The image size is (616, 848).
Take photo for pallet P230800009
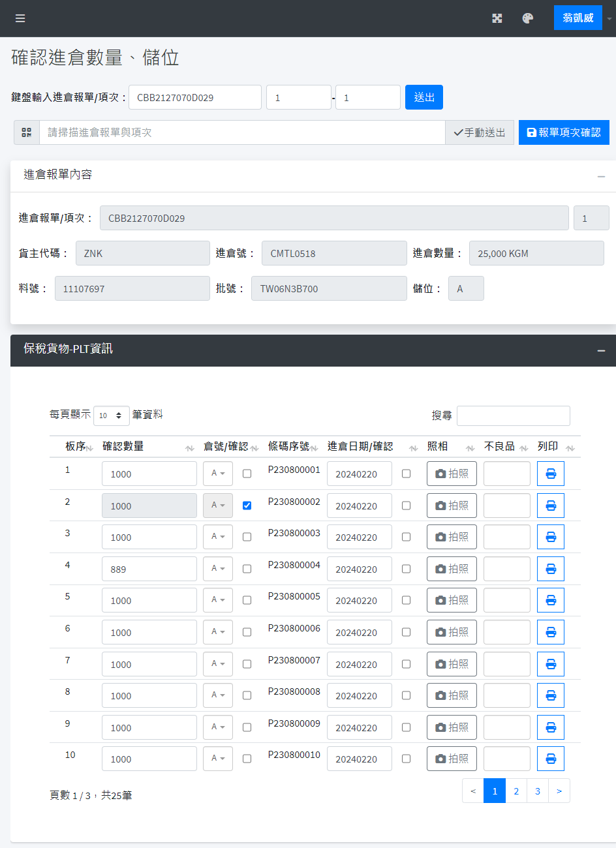[452, 727]
